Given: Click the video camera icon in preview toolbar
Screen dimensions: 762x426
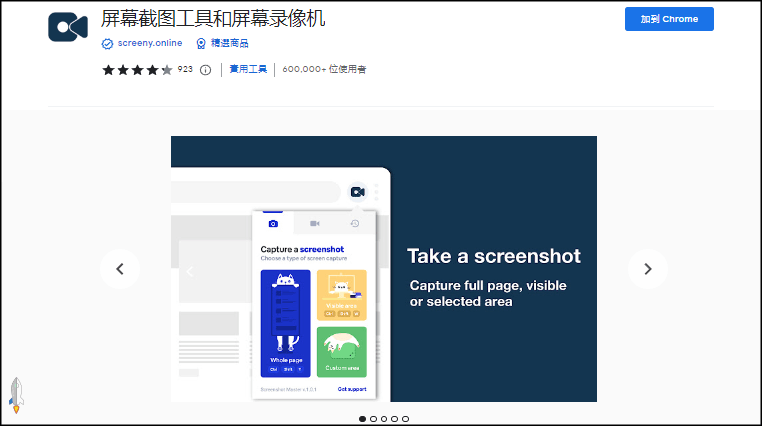Looking at the screenshot, I should (357, 191).
